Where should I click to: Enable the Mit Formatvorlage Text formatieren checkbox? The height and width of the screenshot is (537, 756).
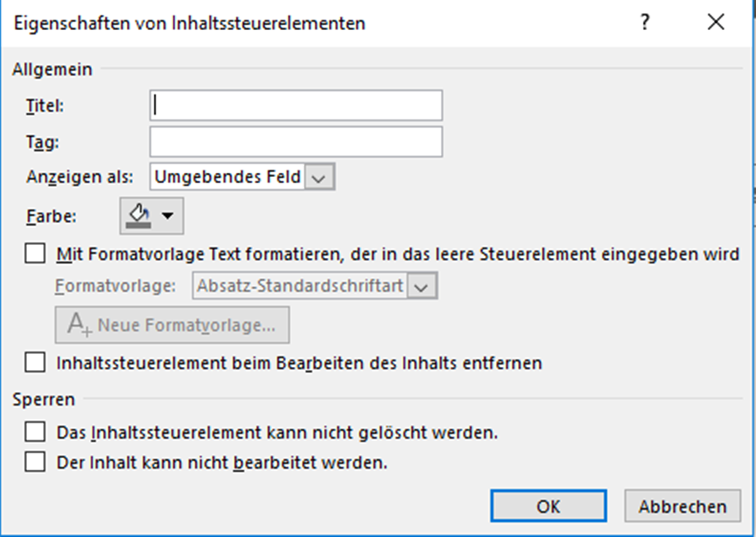(x=35, y=253)
